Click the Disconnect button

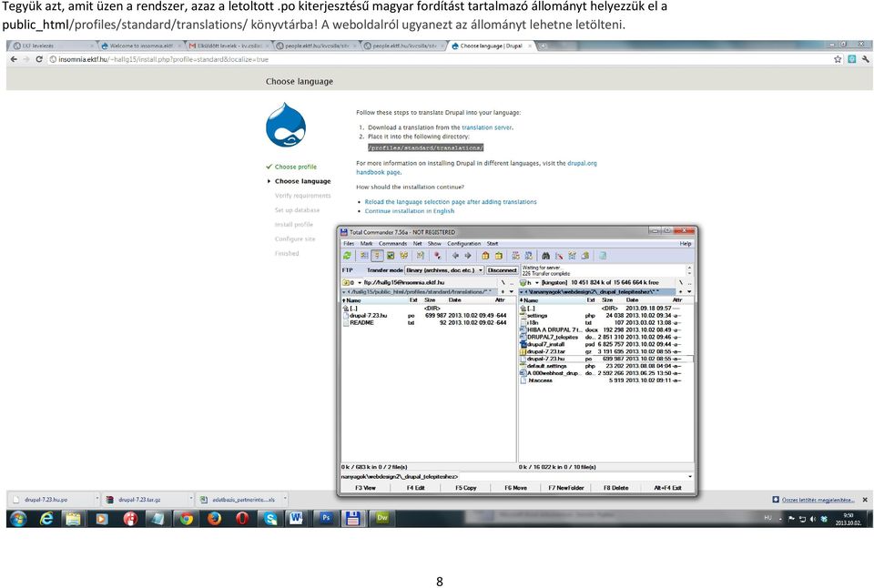(x=502, y=270)
